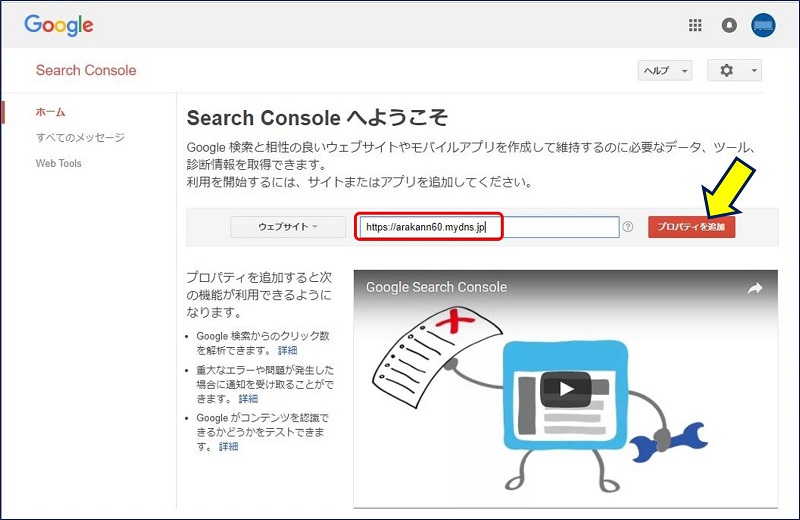Click the Search Console title link
The image size is (800, 520).
pyautogui.click(x=86, y=70)
